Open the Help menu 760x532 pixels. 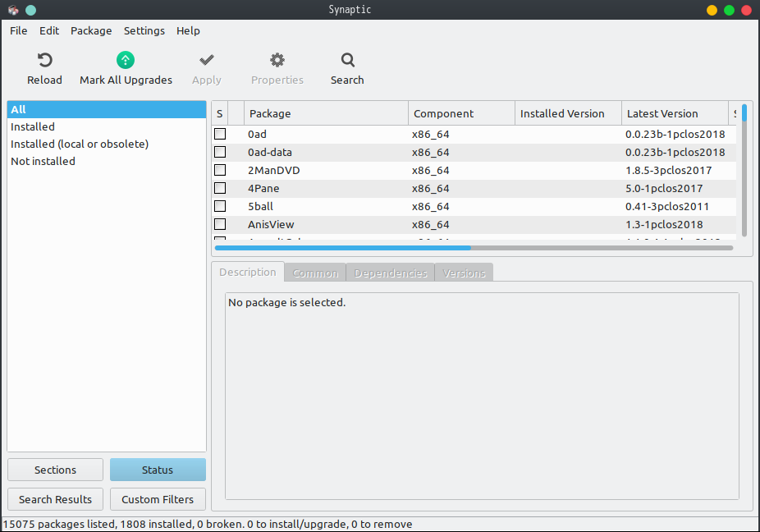[x=188, y=30]
